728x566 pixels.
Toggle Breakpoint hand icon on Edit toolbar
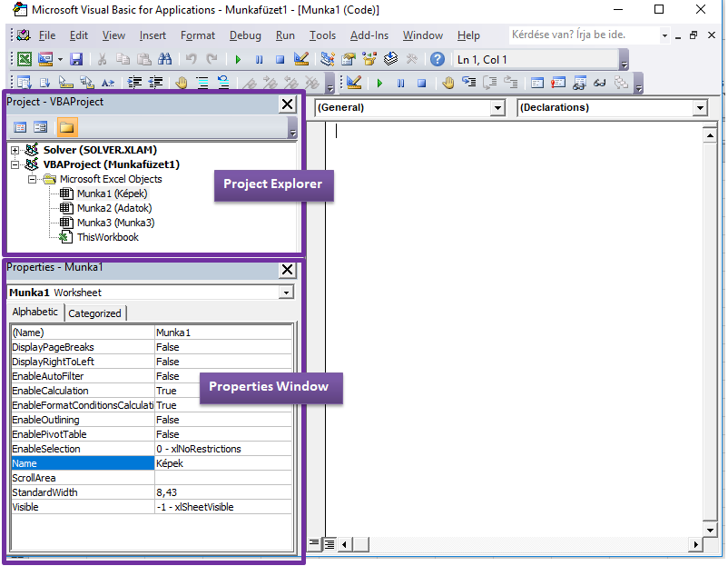(x=182, y=84)
